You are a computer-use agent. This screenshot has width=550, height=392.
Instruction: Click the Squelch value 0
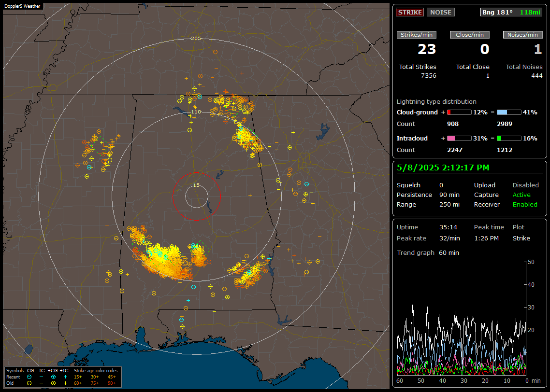point(441,185)
